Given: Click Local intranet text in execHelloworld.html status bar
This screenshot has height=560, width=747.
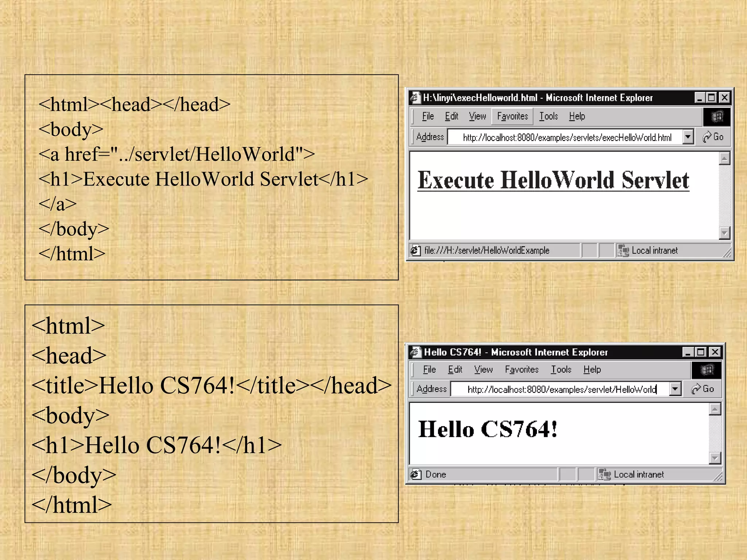Looking at the screenshot, I should click(x=655, y=250).
